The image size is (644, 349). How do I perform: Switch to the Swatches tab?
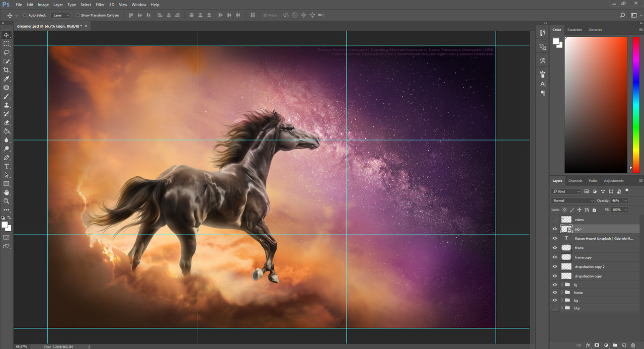pos(575,30)
